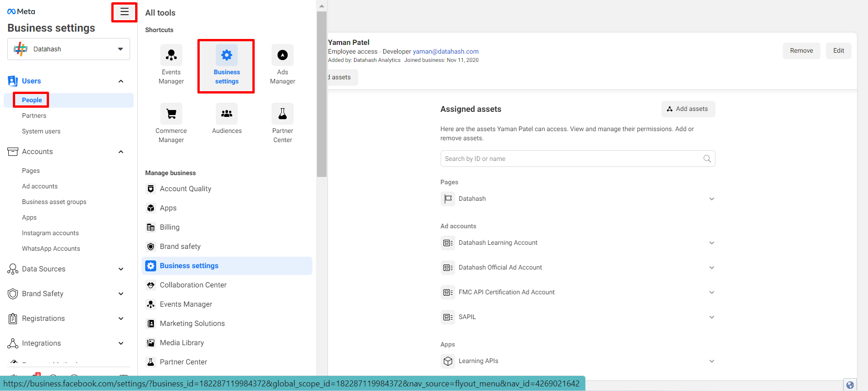Click the Partner Center list icon
Image resolution: width=868 pixels, height=391 pixels.
click(151, 362)
